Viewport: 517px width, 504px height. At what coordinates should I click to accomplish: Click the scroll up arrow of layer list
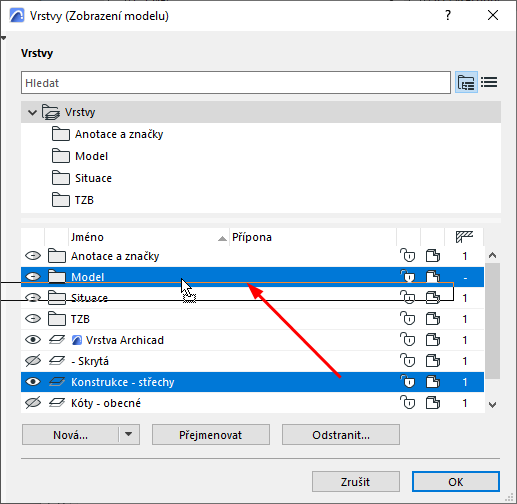pyautogui.click(x=492, y=256)
